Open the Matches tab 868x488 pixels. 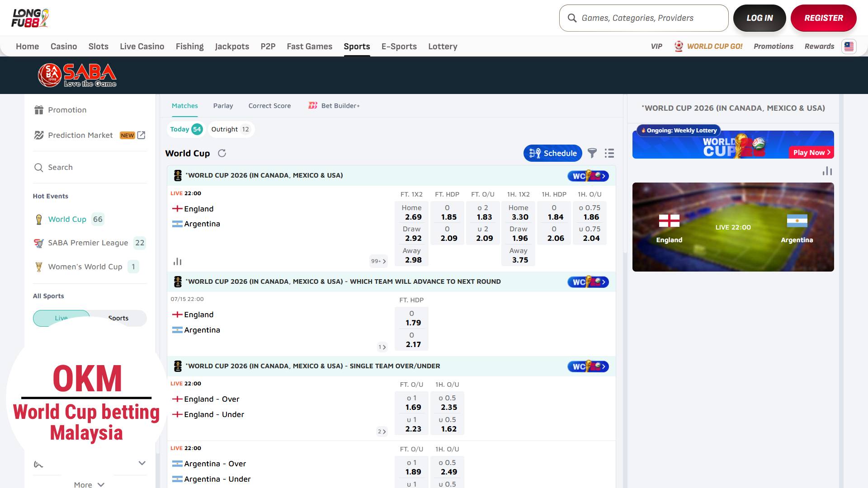click(185, 105)
